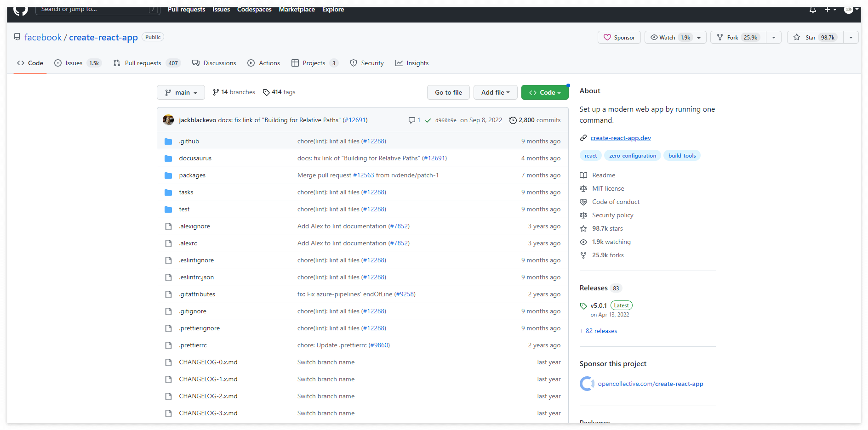
Task: Open Issues in top navigation
Action: 221,9
